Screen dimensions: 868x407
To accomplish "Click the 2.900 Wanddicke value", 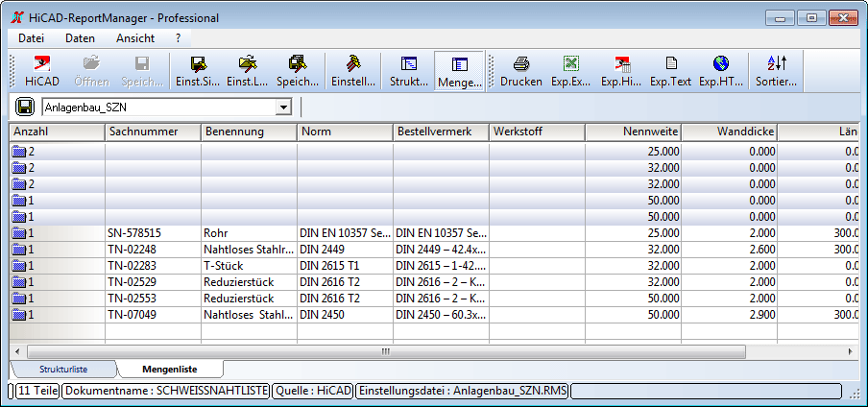I will 729,315.
